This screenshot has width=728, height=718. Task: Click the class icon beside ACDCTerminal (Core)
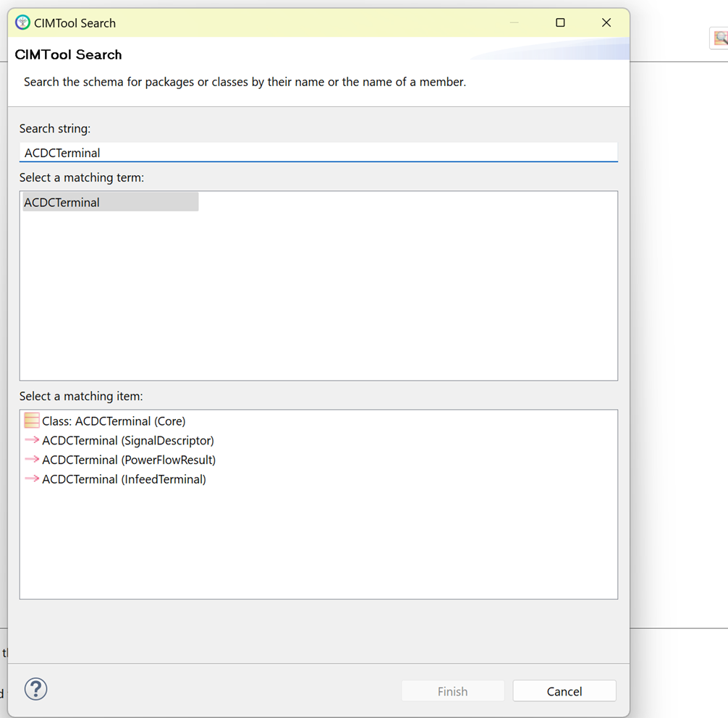coord(31,421)
